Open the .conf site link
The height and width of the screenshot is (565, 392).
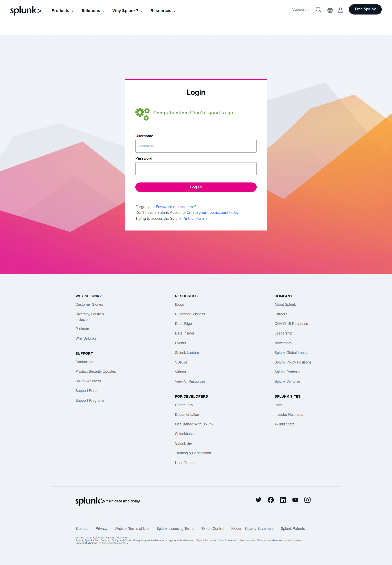(278, 405)
